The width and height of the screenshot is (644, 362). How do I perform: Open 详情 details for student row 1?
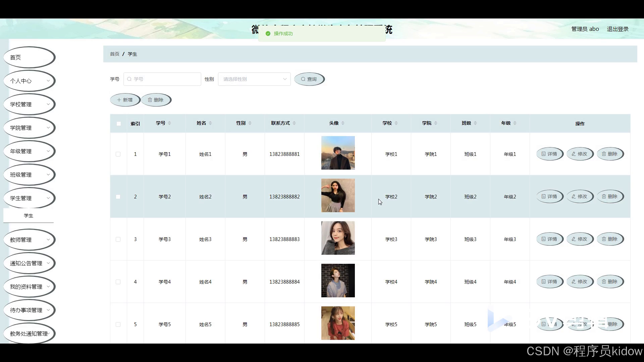(x=549, y=154)
